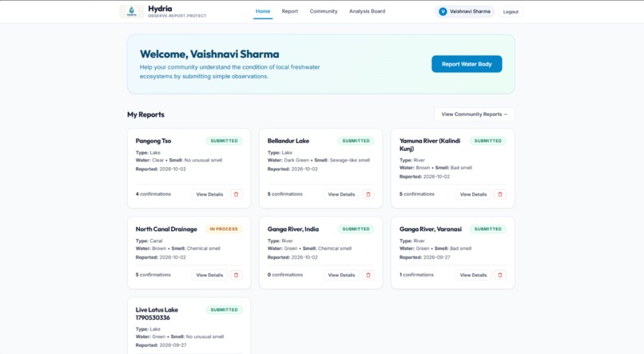Screen dimensions: 644x354
Task: Click the Ganga River, Varanasi title
Action: coord(431,229)
